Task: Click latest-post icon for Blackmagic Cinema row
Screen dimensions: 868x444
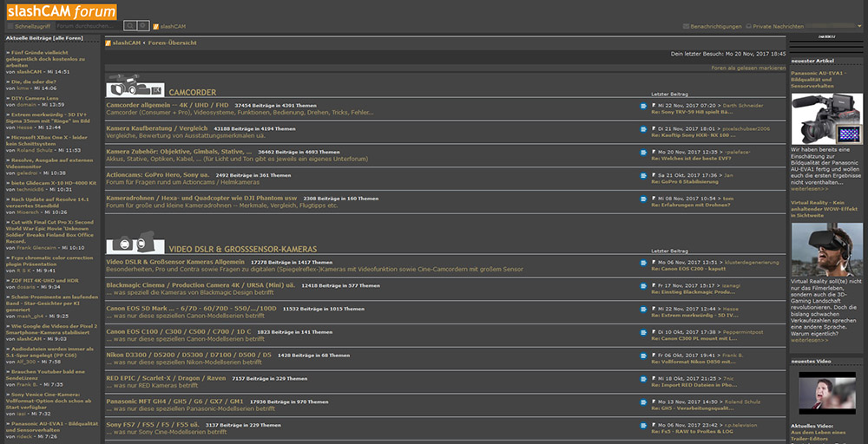Action: click(643, 286)
